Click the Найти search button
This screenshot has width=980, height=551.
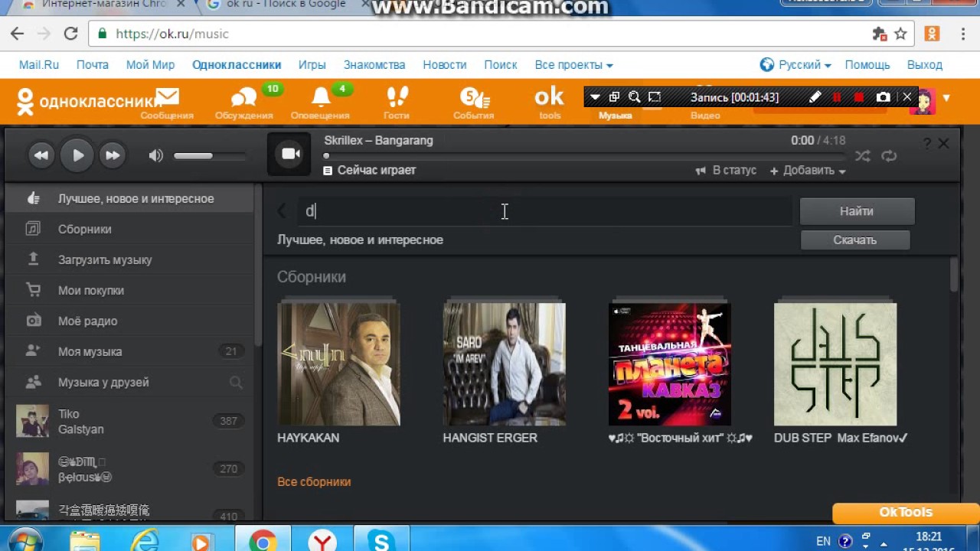click(x=857, y=211)
